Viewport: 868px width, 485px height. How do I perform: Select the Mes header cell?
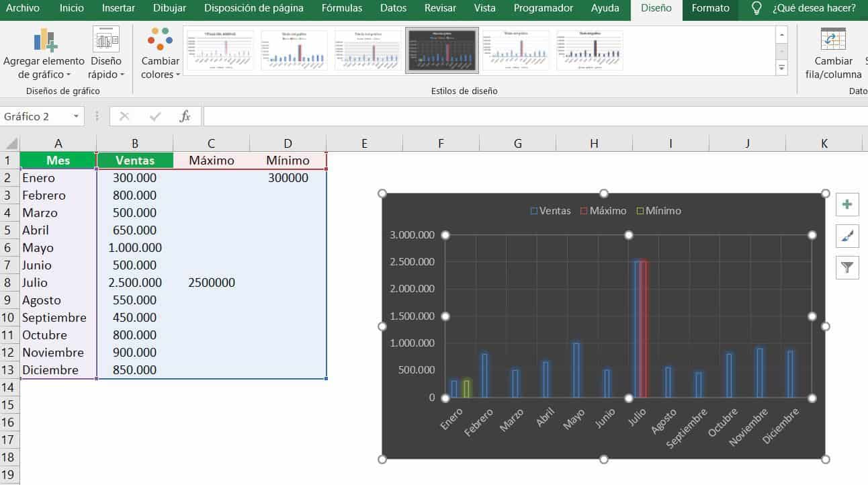[x=58, y=161]
